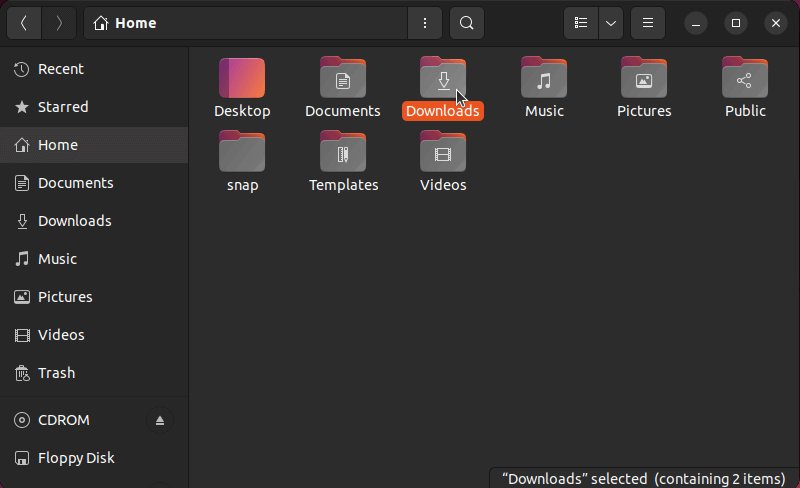This screenshot has width=800, height=488.
Task: Select the Music folder icon
Action: 544,78
